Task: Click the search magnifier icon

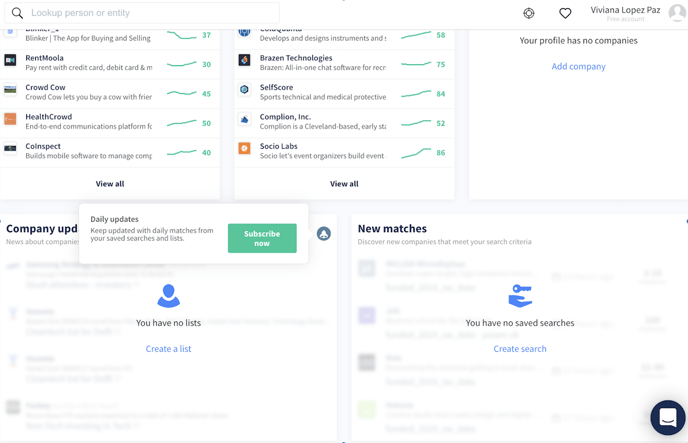Action: point(17,13)
